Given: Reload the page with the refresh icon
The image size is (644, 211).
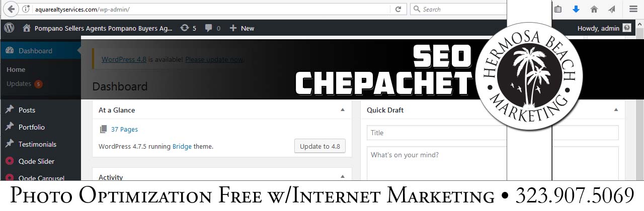Looking at the screenshot, I should pos(398,9).
